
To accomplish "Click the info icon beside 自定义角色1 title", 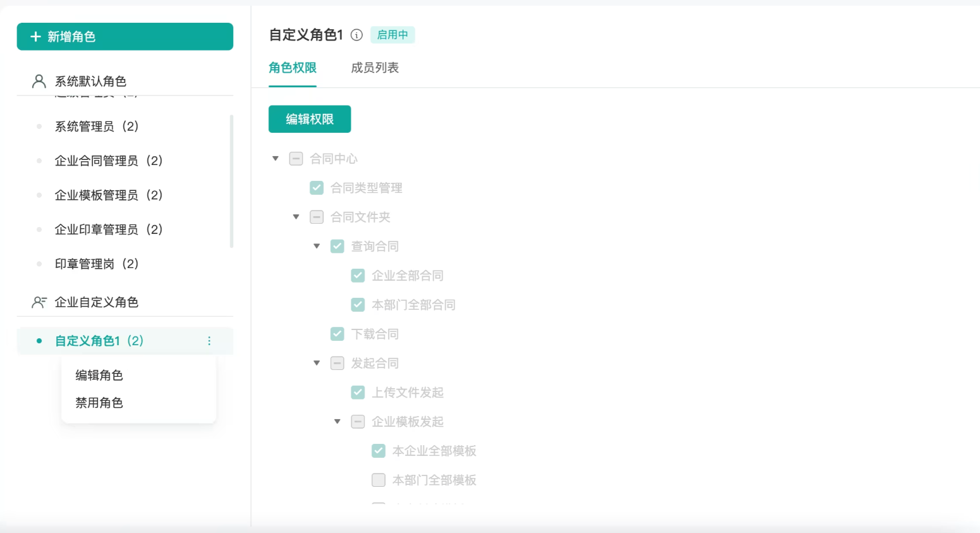I will pyautogui.click(x=357, y=35).
